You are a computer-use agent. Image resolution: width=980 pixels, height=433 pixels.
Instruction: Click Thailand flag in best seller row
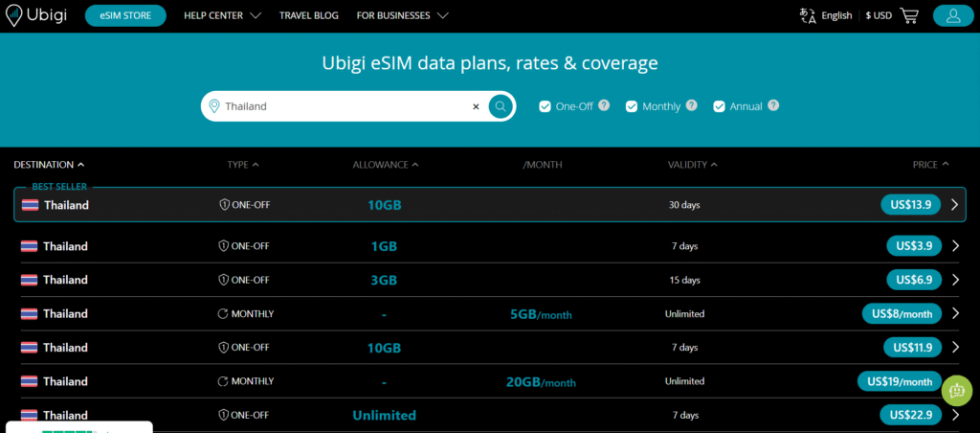click(x=30, y=205)
